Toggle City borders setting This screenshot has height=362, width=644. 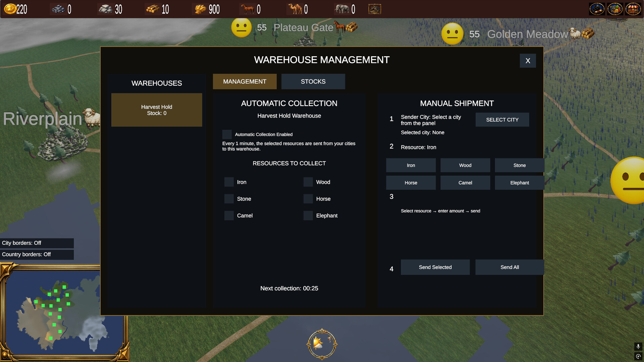37,243
